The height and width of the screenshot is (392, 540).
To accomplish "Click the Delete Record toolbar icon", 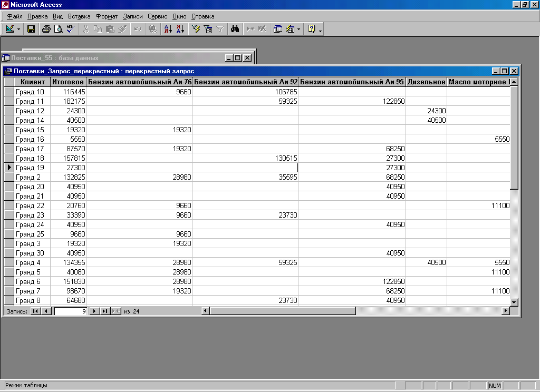I will click(x=263, y=29).
